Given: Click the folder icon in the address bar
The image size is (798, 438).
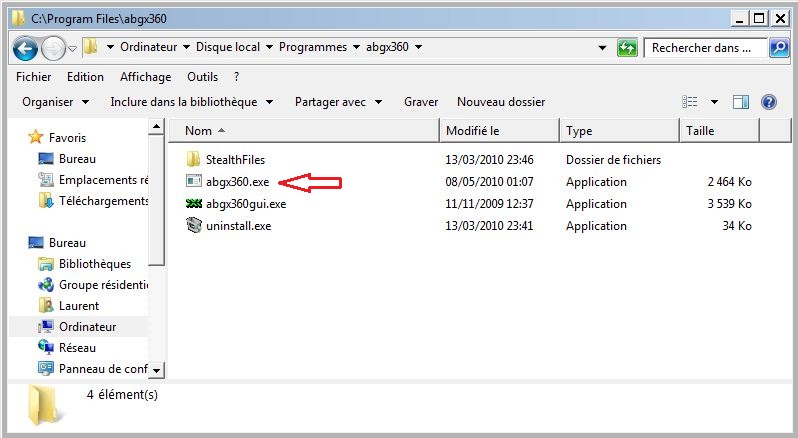Looking at the screenshot, I should pyautogui.click(x=90, y=47).
